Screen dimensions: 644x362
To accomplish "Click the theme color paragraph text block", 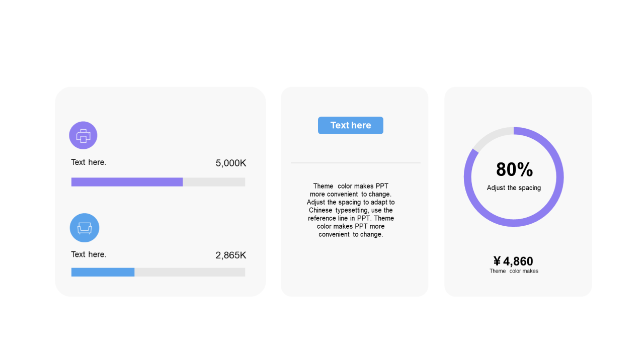I will tap(351, 210).
